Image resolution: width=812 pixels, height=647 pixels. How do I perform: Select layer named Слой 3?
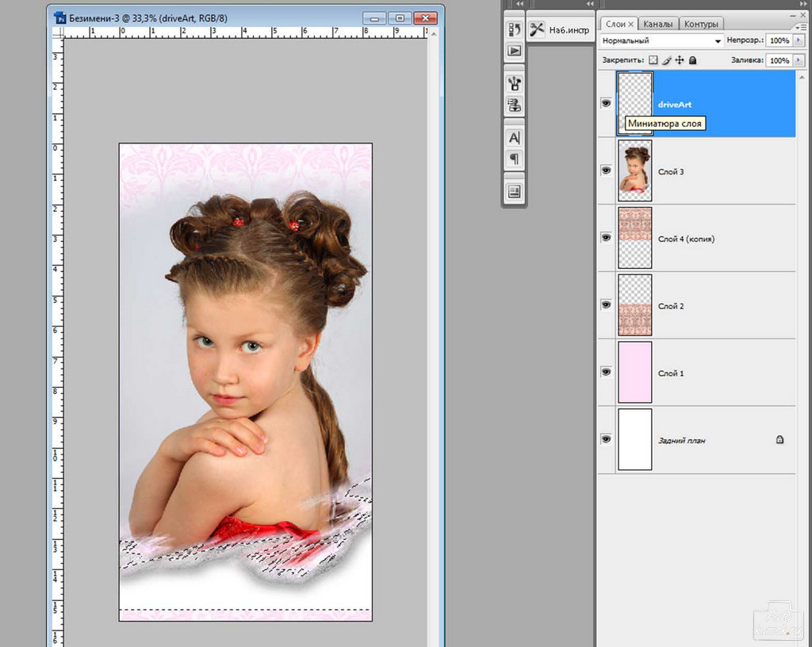click(x=671, y=171)
